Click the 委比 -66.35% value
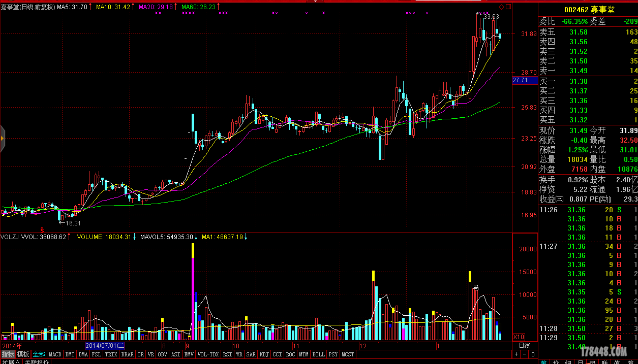Image resolution: width=638 pixels, height=364 pixels. 575,21
